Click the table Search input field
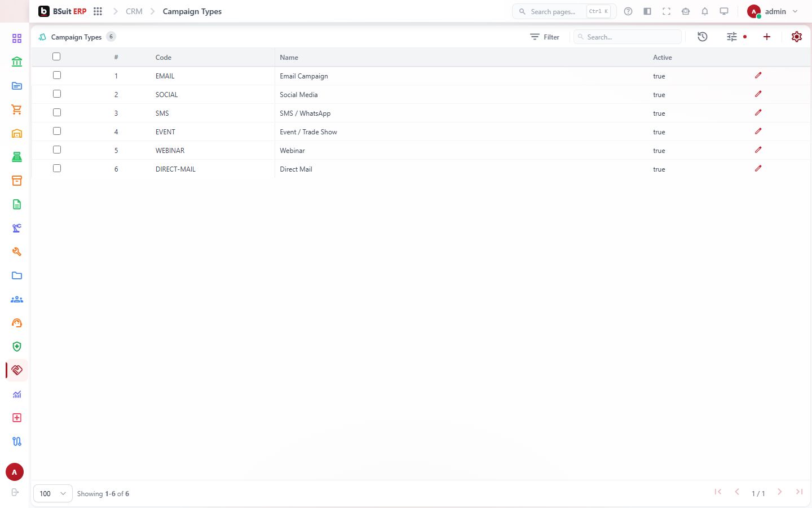Image resolution: width=812 pixels, height=508 pixels. pyautogui.click(x=628, y=37)
